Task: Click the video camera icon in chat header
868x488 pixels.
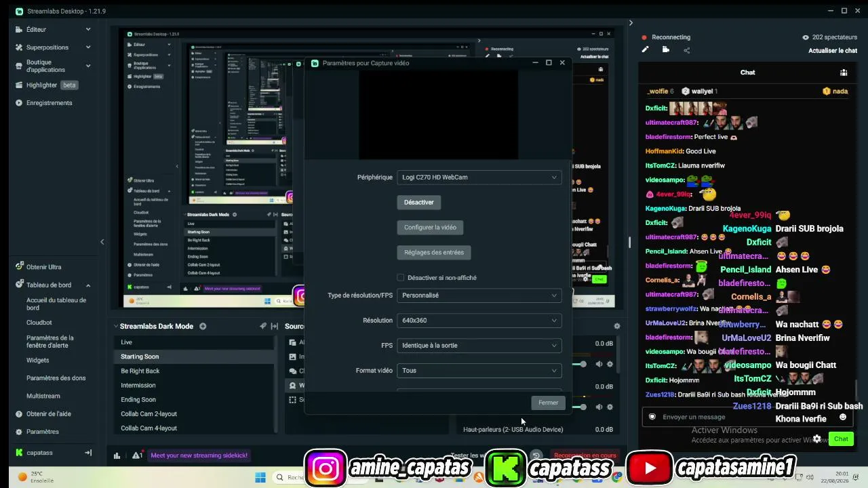Action: point(666,49)
